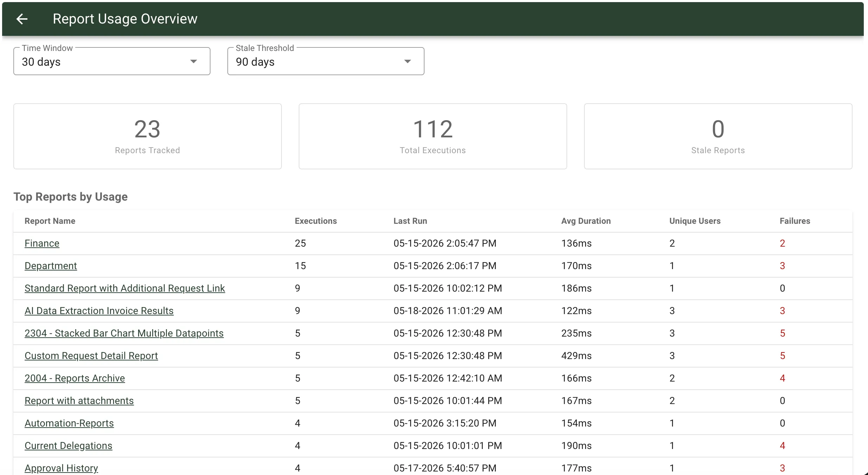
Task: Click last run 05-17-2026 5:40:57 PM
Action: click(445, 468)
